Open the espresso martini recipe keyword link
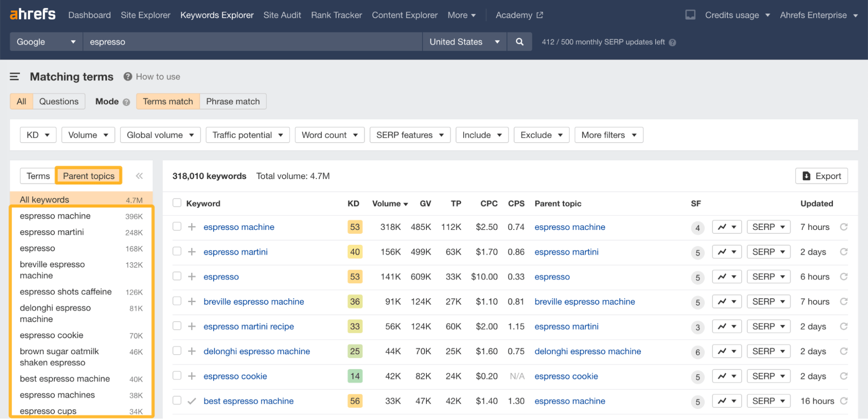Viewport: 868px width, 419px height. (x=249, y=326)
